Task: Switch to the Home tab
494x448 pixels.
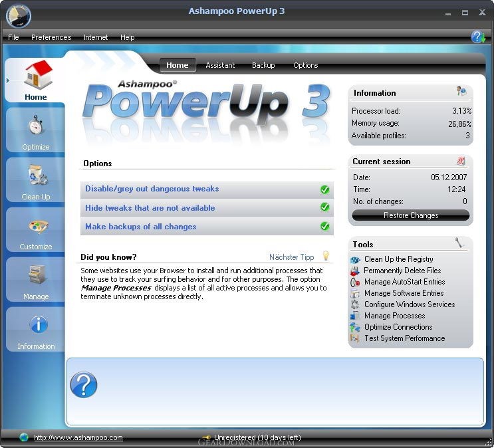Action: coord(178,65)
